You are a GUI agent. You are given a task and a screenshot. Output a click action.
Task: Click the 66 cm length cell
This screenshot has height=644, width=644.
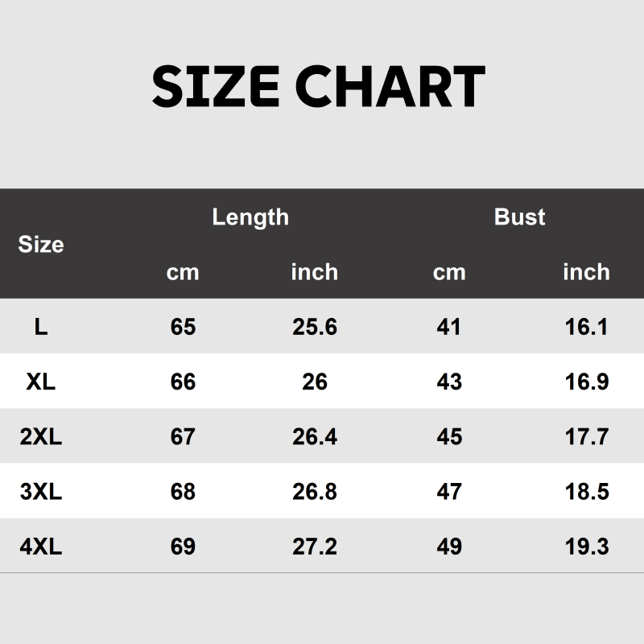pyautogui.click(x=183, y=382)
